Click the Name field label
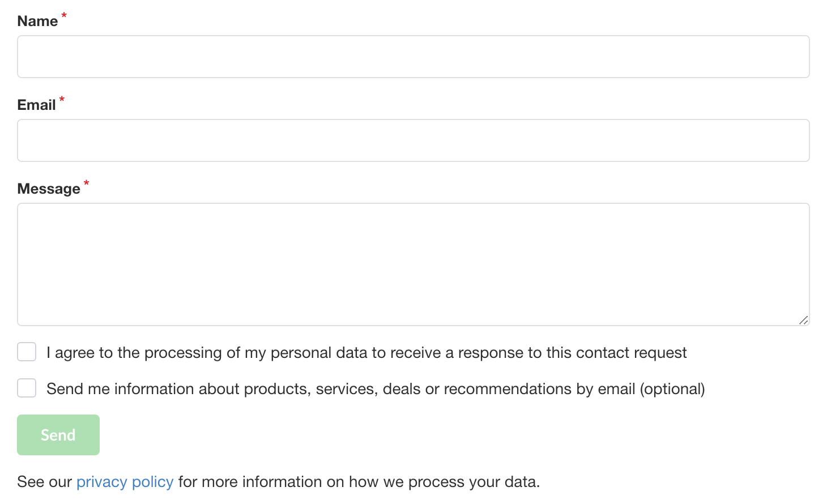This screenshot has height=504, width=827. (37, 20)
